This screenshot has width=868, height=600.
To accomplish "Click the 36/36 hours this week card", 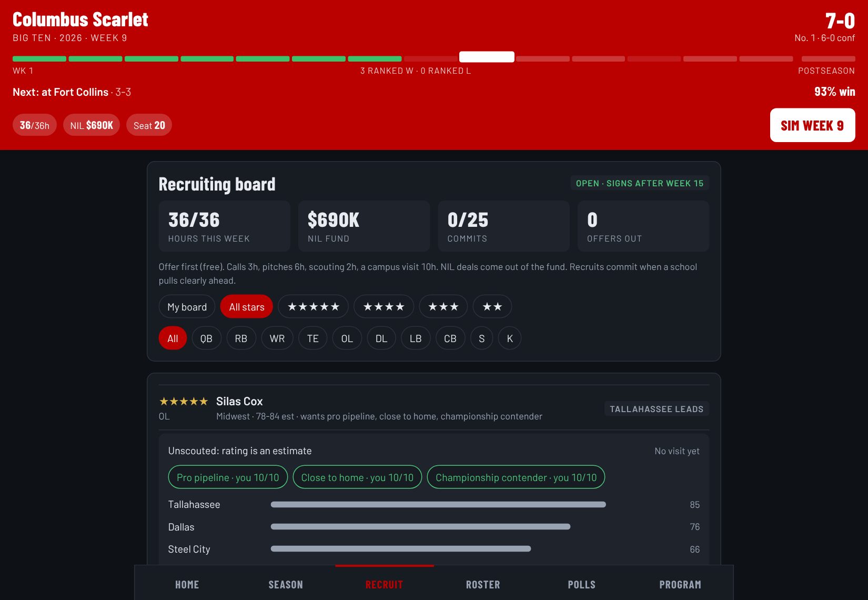I will (225, 226).
